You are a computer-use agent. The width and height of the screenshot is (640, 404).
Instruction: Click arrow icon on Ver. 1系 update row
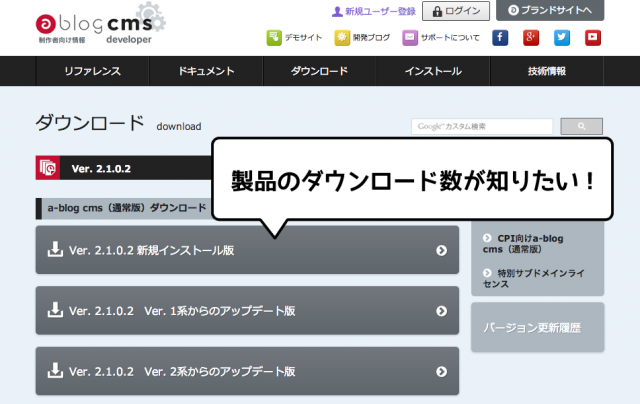[x=441, y=311]
